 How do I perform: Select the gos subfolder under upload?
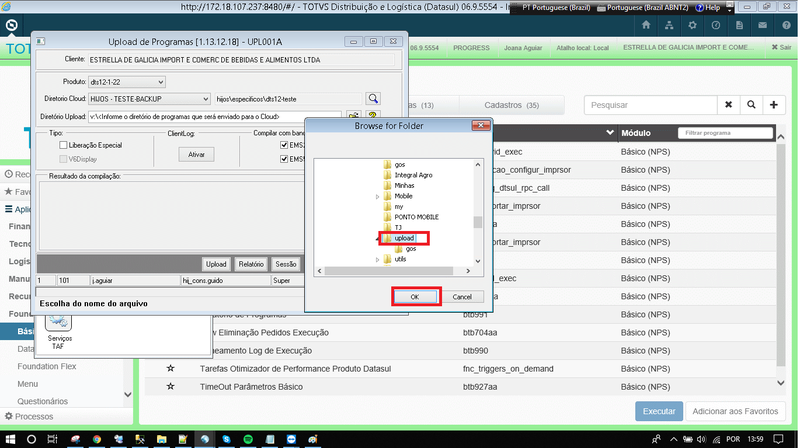tap(411, 249)
